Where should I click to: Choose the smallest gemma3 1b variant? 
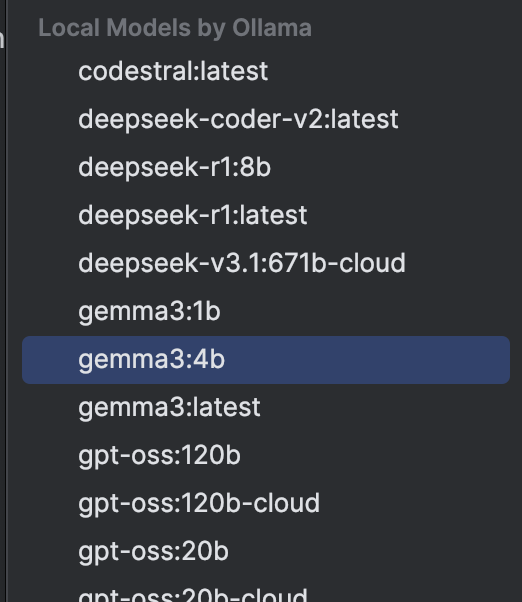click(266, 311)
